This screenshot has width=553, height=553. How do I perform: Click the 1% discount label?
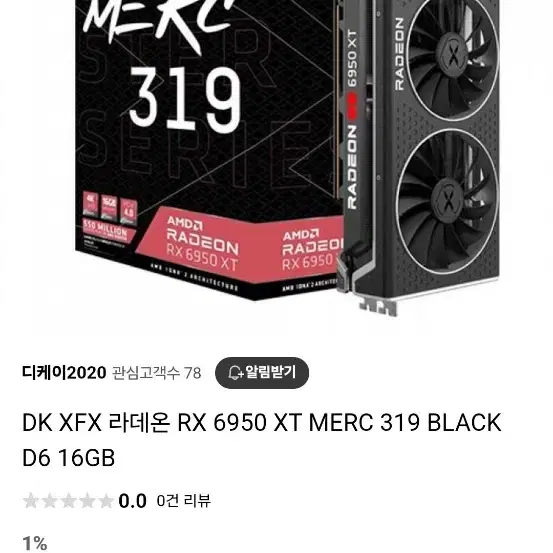pos(35,543)
